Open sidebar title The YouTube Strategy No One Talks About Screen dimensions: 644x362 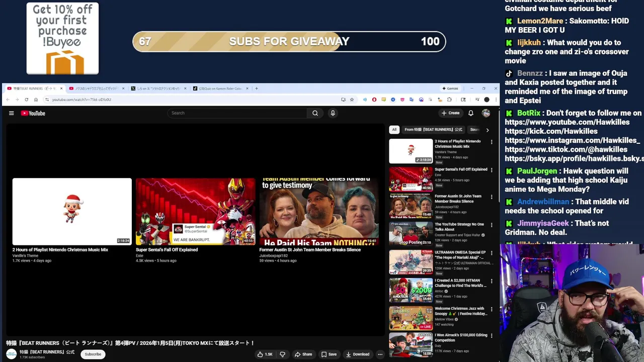[x=459, y=227]
